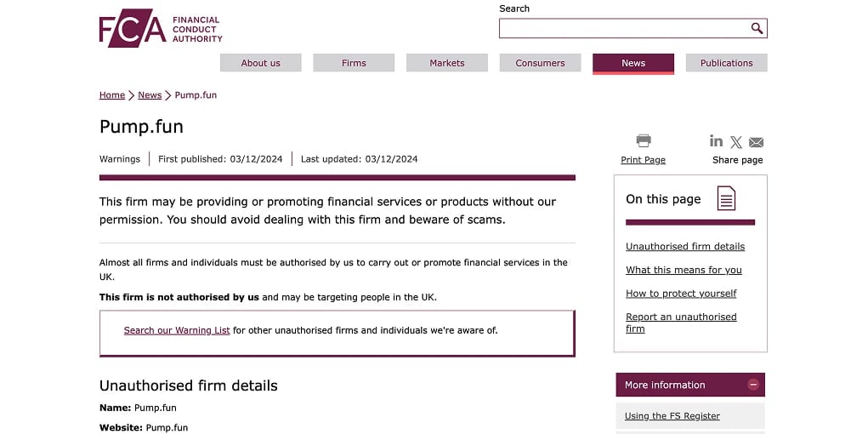Jump to Unauthorised firm details section

coord(685,247)
